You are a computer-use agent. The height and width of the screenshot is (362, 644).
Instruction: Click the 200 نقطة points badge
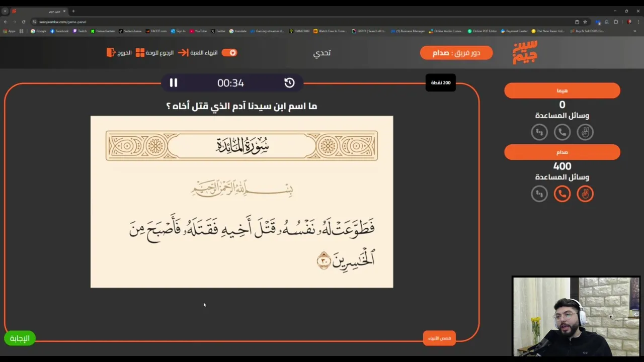click(441, 83)
